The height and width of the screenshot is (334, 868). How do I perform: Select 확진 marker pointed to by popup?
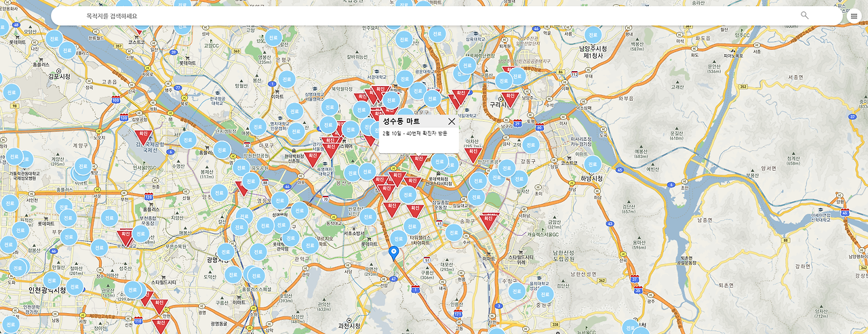(x=418, y=161)
